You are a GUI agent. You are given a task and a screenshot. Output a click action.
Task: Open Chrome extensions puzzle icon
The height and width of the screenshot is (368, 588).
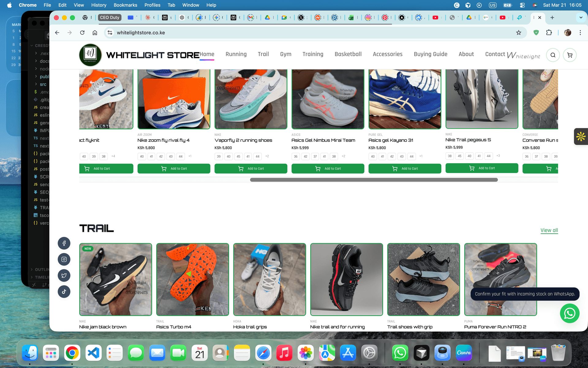[x=549, y=33]
